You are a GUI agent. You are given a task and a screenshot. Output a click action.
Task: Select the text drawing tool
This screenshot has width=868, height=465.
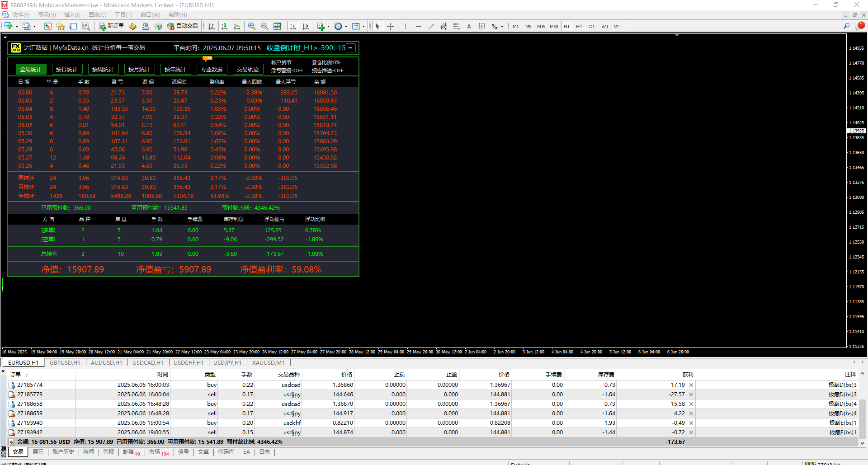[x=469, y=26]
